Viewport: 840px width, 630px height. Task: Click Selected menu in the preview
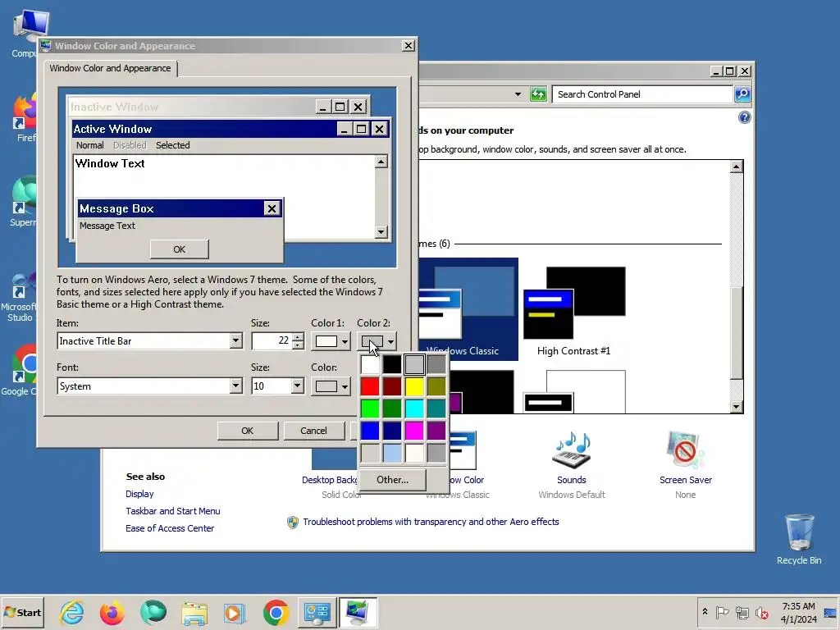tap(172, 145)
